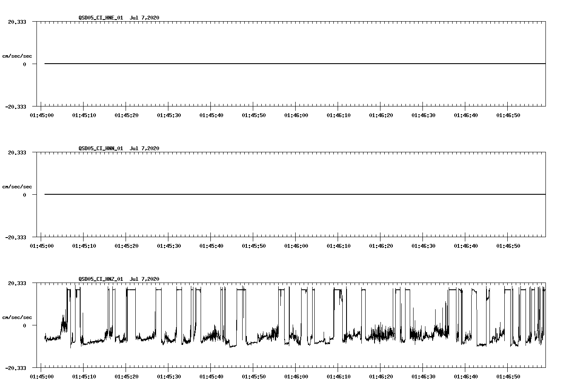Image resolution: width=576 pixels, height=392 pixels.
Task: Click the 01:45:00 time label under HNE plot
Action: 42,115
